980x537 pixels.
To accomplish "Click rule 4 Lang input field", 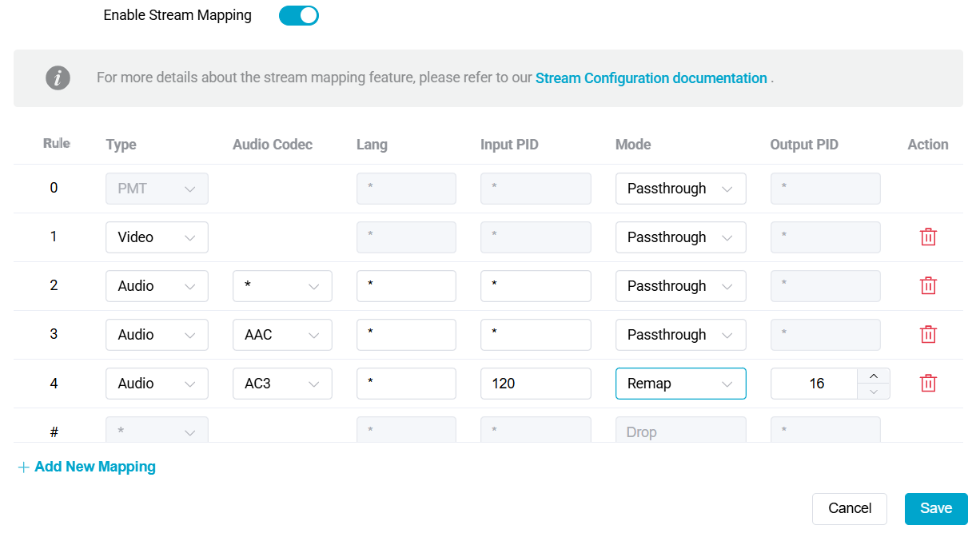I will (406, 384).
